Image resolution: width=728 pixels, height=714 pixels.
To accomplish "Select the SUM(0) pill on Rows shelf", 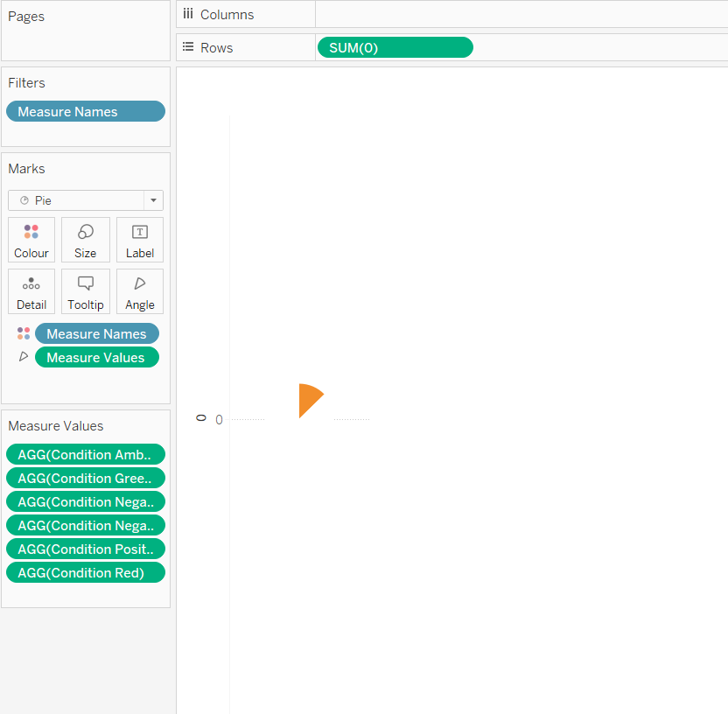I will (395, 47).
